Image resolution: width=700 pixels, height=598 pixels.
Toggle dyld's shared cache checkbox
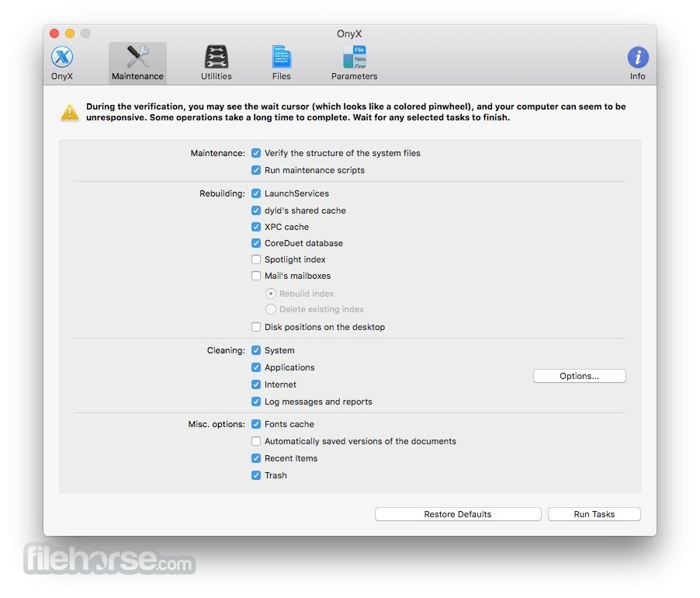coord(256,210)
